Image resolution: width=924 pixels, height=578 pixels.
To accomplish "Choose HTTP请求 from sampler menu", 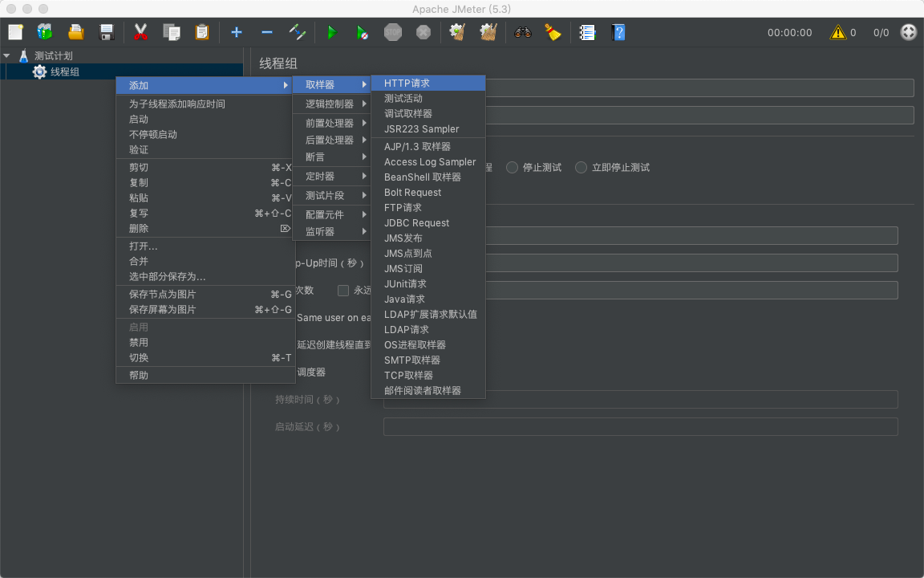I will click(x=428, y=83).
